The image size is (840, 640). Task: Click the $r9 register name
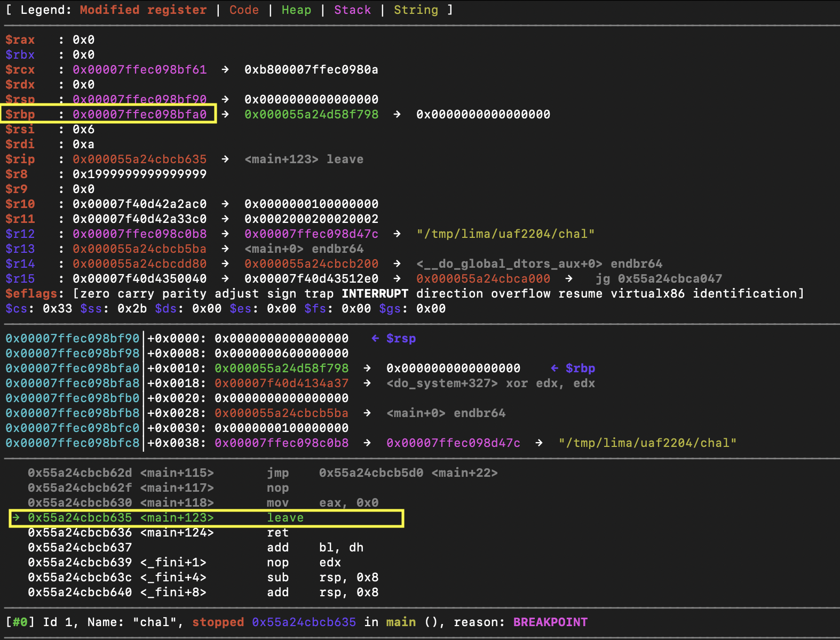[x=17, y=189]
